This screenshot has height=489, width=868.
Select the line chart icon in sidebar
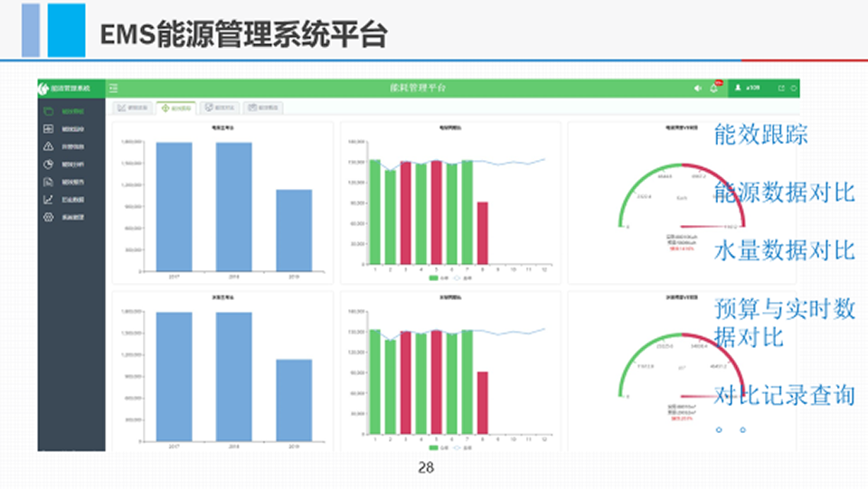pos(49,200)
